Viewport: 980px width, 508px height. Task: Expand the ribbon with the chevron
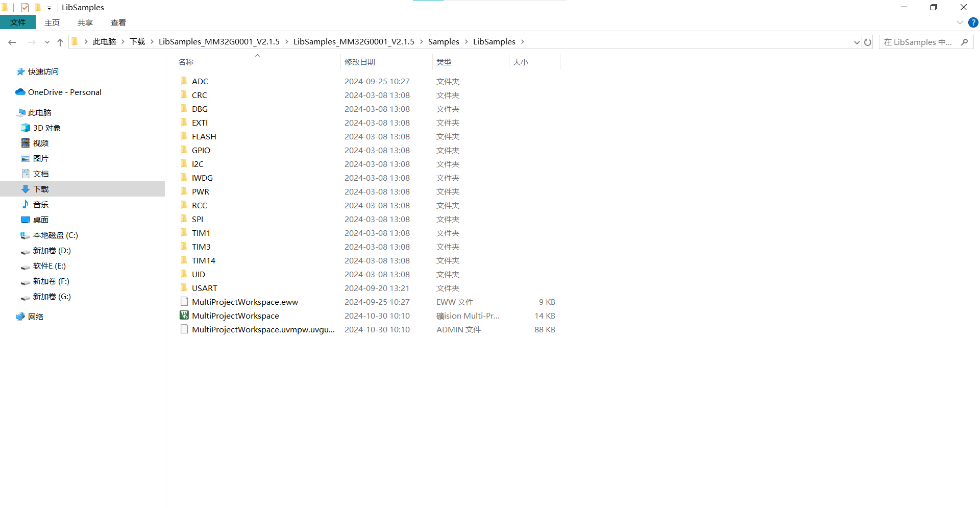pyautogui.click(x=960, y=22)
